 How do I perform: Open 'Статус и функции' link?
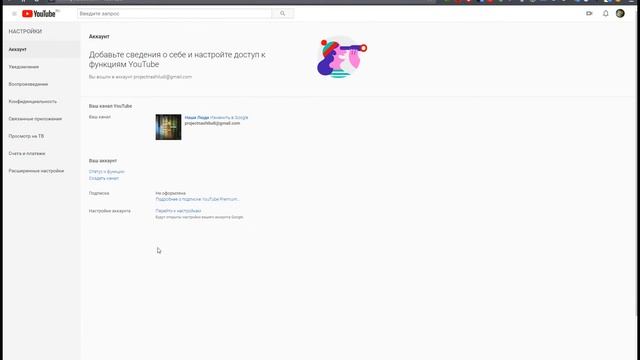click(x=107, y=172)
